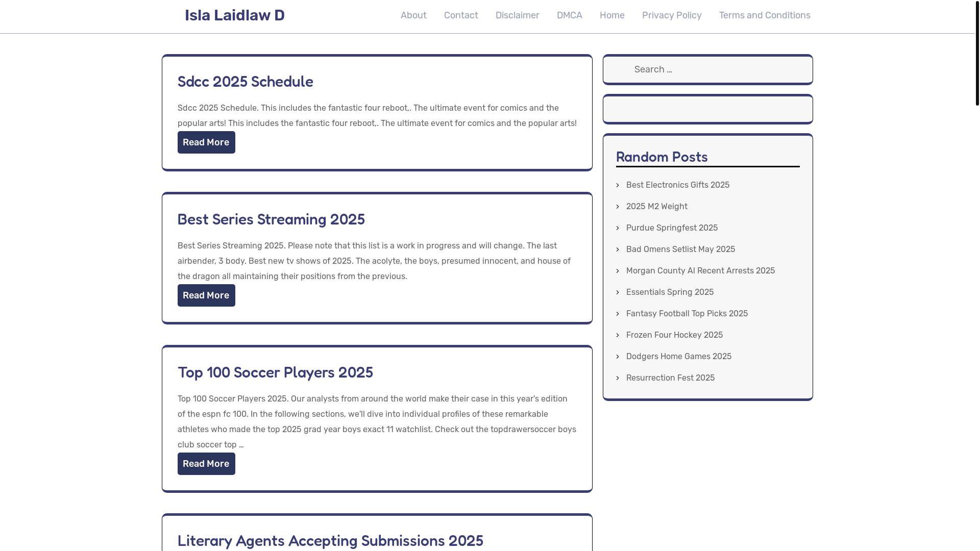This screenshot has width=980, height=551.
Task: Click the Sdcc 2025 Schedule excerpt text
Action: (377, 116)
